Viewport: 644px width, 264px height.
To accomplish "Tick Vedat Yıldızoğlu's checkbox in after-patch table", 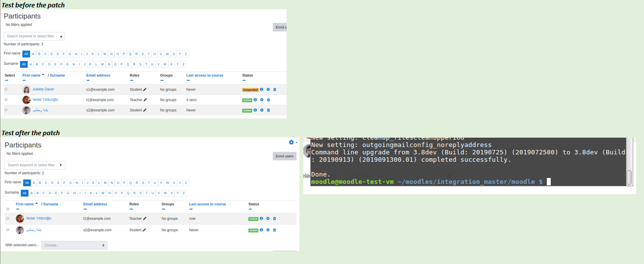I will (x=7, y=218).
